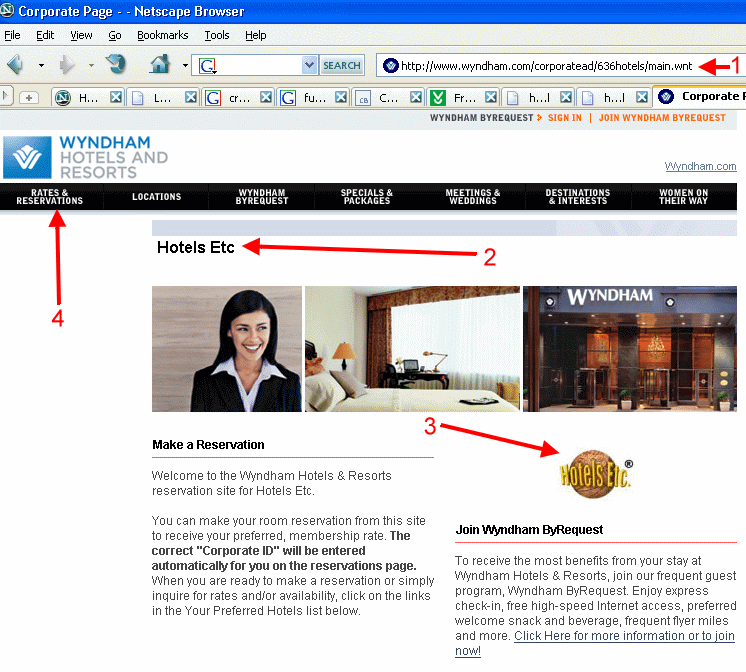Click the Google search engine icon
This screenshot has width=746, height=672.
[x=207, y=66]
